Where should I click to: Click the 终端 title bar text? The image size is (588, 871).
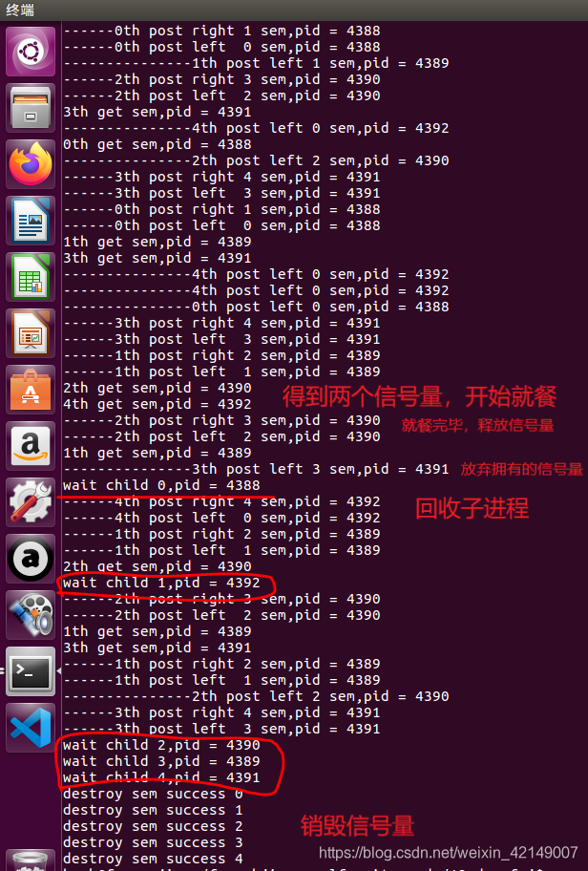coord(20,10)
